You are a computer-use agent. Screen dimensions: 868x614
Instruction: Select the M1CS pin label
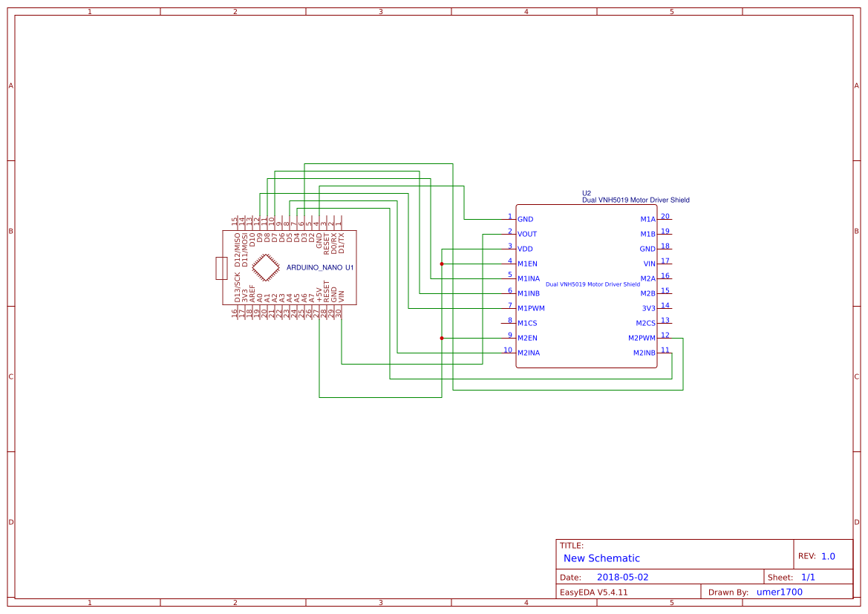tap(527, 323)
